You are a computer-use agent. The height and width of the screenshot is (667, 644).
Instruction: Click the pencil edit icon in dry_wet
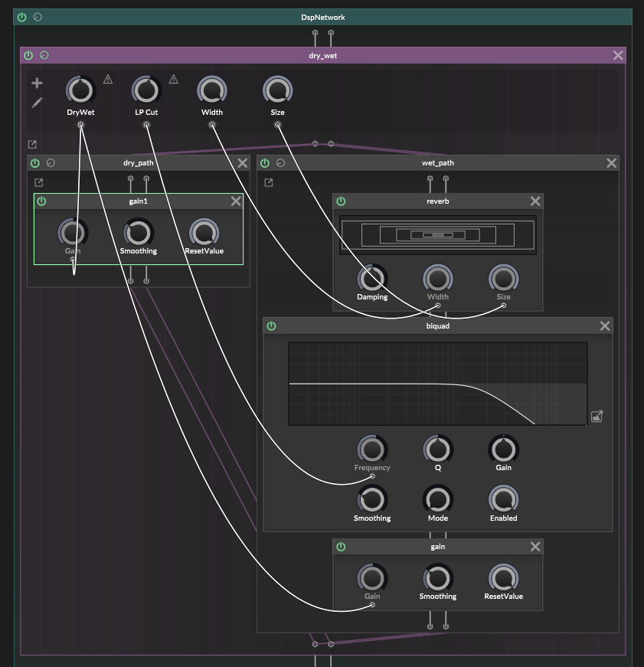37,103
